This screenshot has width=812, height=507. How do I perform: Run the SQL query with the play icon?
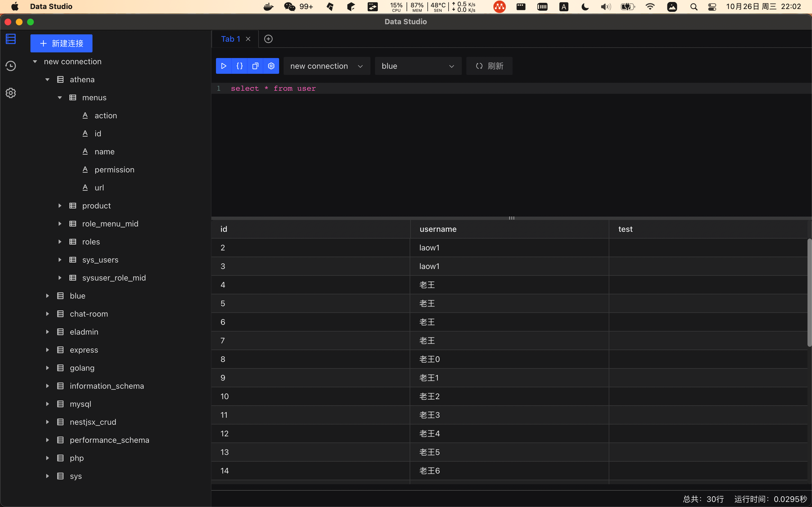coord(224,66)
